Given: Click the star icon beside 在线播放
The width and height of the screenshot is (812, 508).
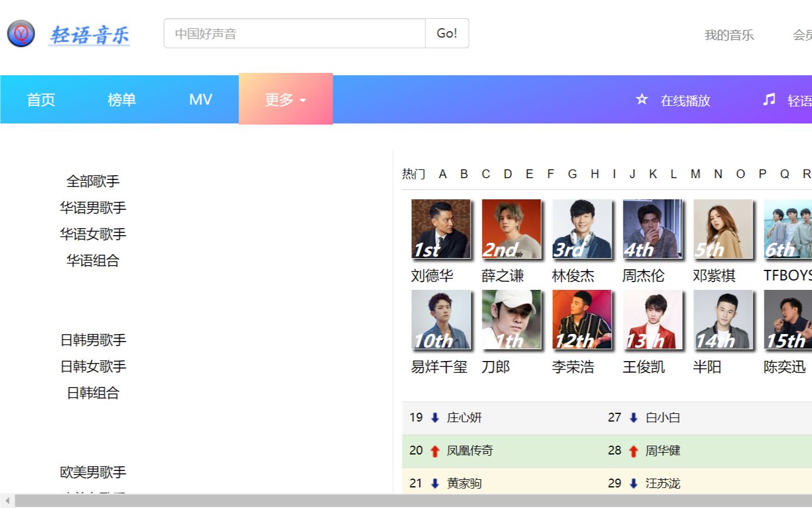Looking at the screenshot, I should pos(642,99).
